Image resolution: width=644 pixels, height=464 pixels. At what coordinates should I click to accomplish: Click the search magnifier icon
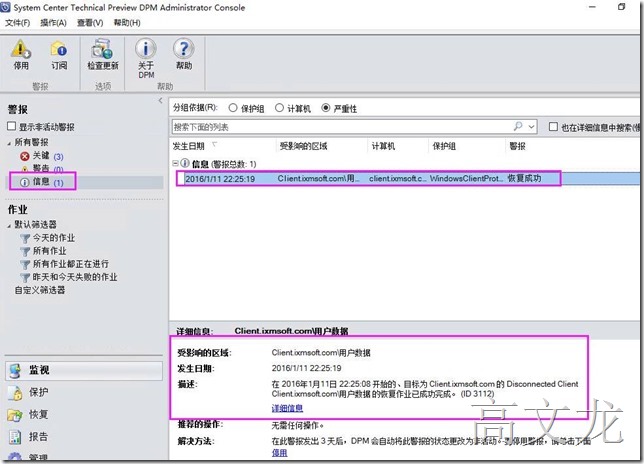pyautogui.click(x=518, y=126)
